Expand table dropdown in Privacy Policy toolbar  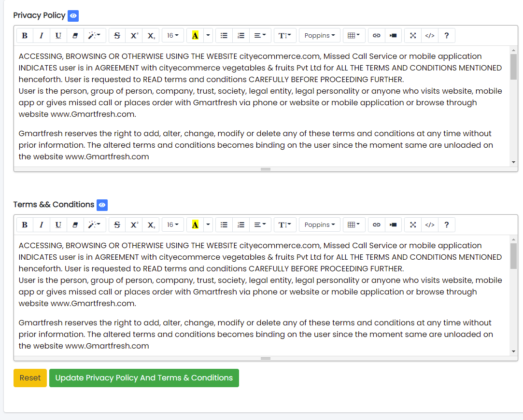(x=354, y=36)
